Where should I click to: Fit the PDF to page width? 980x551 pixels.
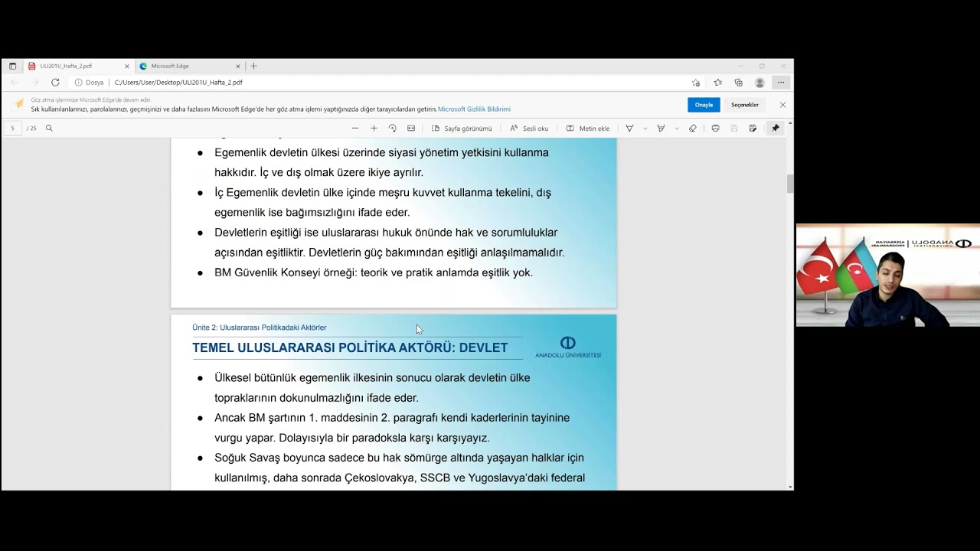[x=411, y=129]
